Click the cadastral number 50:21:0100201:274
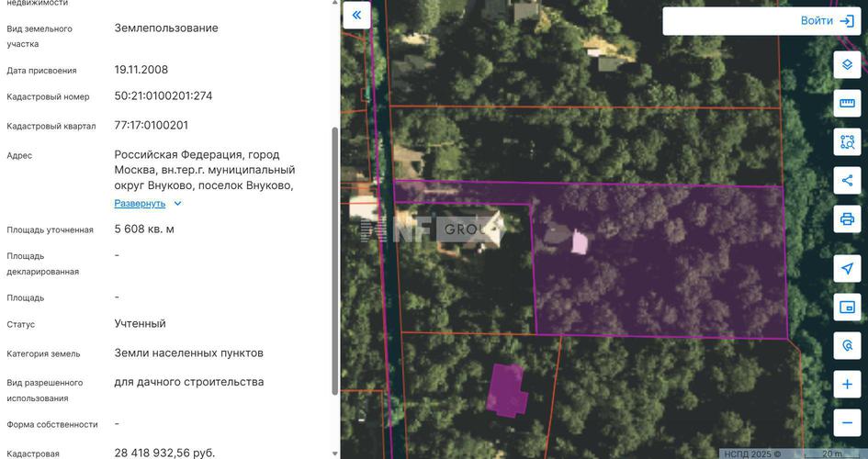Screen dimensions: 868x459 tap(163, 95)
